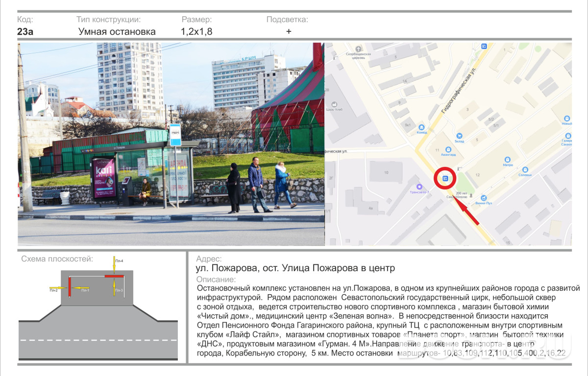Click the blue bus stop sign in photo
588x376 pixels.
click(x=175, y=135)
